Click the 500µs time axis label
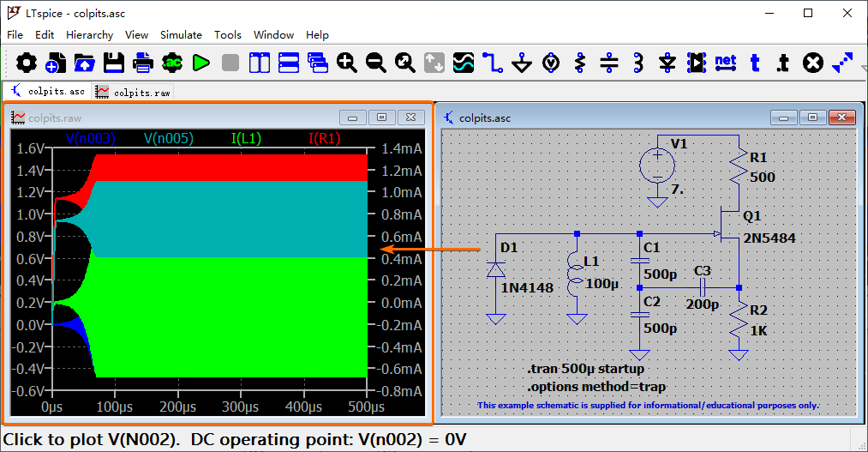This screenshot has width=868, height=452. click(x=367, y=407)
